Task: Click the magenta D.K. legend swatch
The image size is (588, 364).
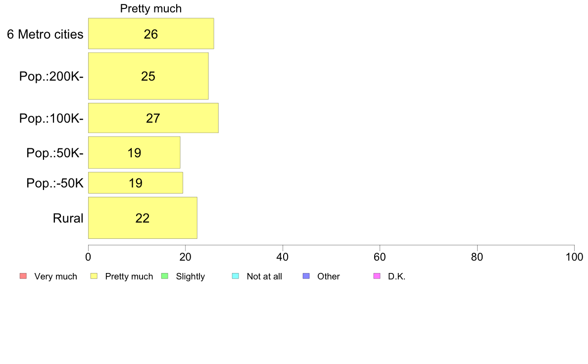Action: (377, 276)
